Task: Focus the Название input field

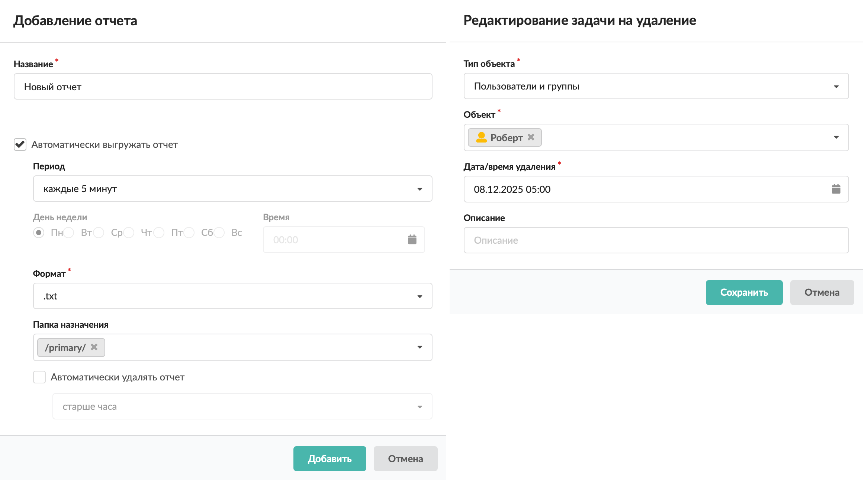Action: tap(223, 87)
